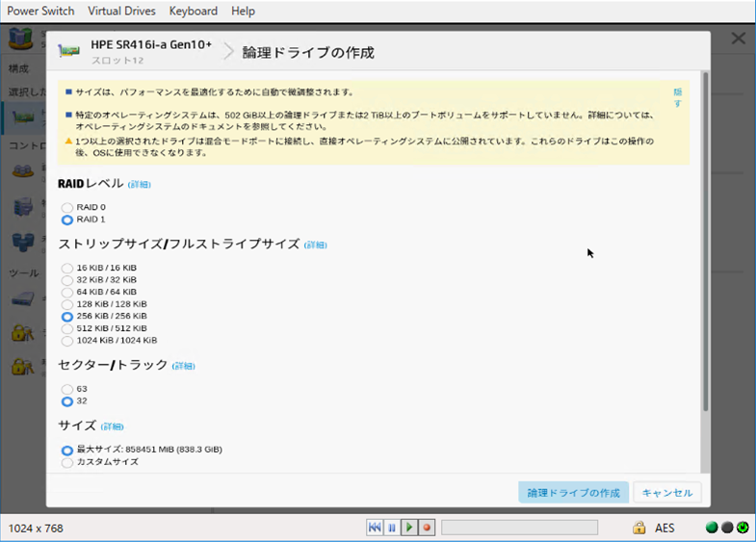Screen dimensions: 756x542
Task: Click the 1024 x 768 resolution text
Action: (36, 529)
